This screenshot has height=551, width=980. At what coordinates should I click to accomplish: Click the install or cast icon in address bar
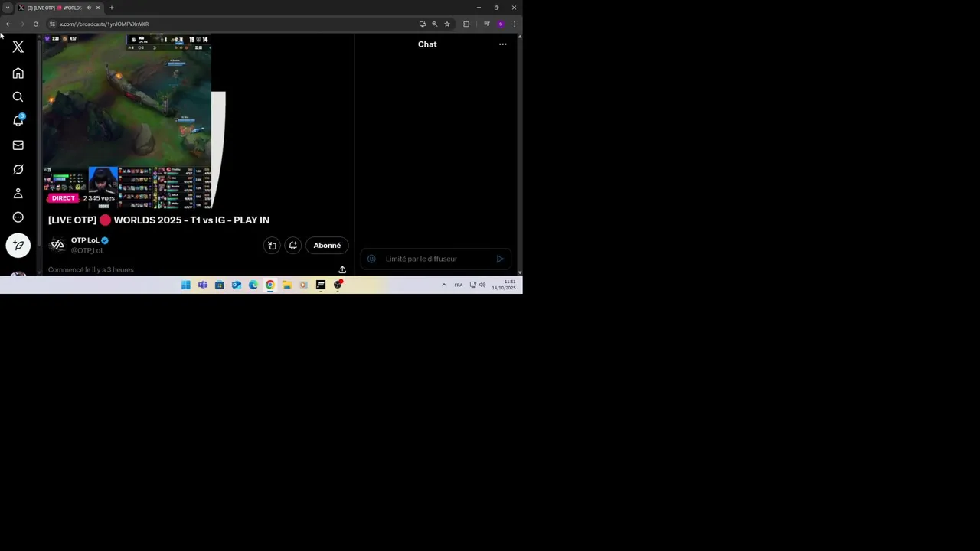[422, 24]
